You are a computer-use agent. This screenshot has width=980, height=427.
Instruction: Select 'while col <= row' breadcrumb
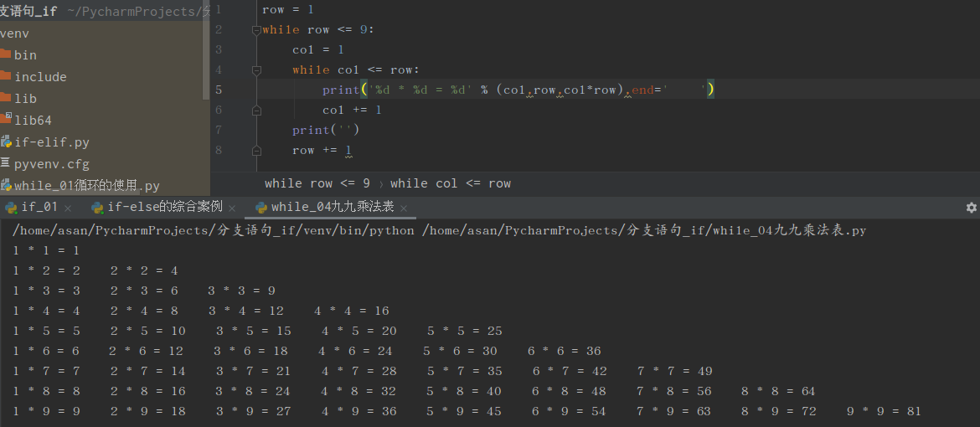tap(451, 184)
